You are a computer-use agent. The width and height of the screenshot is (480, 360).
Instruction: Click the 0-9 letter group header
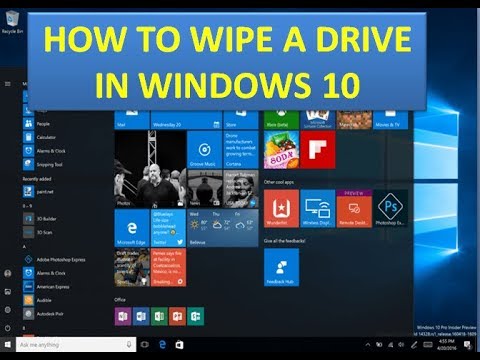point(27,206)
